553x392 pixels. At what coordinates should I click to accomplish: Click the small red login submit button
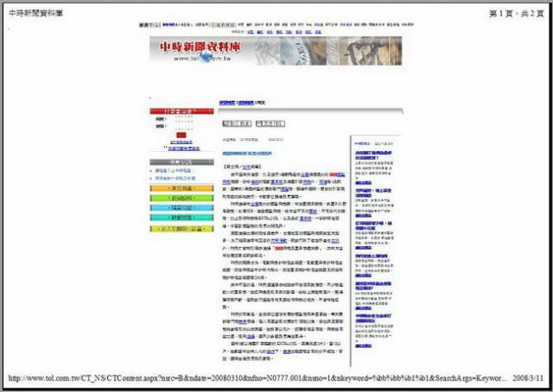pos(181,135)
